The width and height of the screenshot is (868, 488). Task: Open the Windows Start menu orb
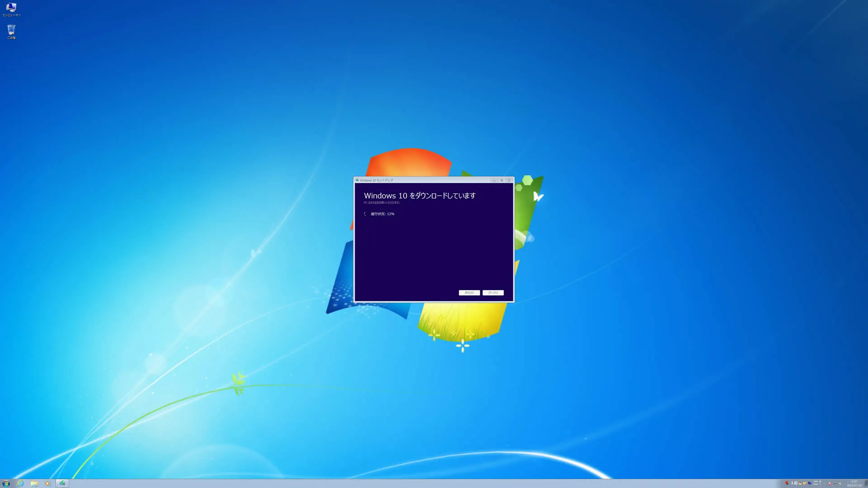coord(6,483)
